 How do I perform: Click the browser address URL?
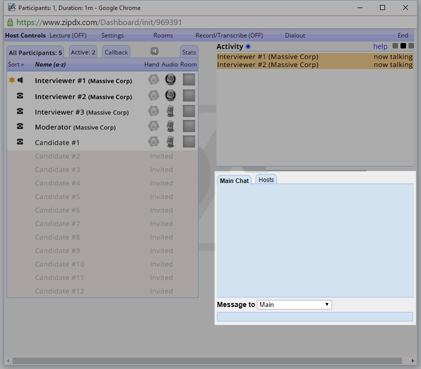[99, 22]
